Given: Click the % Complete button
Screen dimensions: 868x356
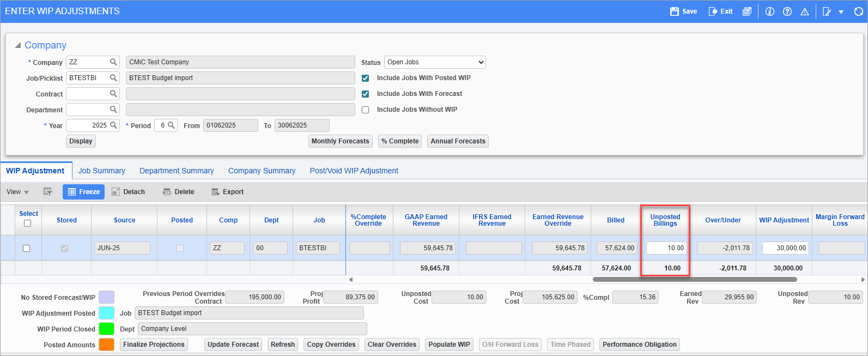Looking at the screenshot, I should point(400,141).
